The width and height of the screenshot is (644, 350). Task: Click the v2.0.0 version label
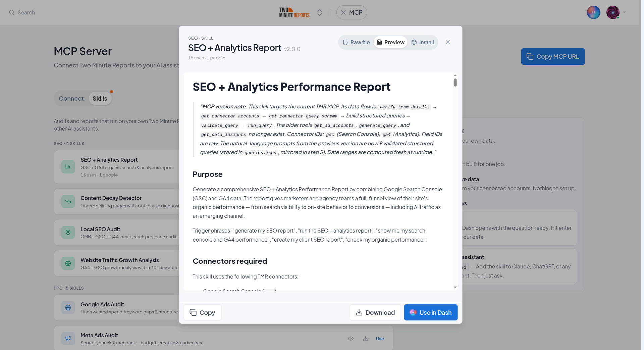292,49
